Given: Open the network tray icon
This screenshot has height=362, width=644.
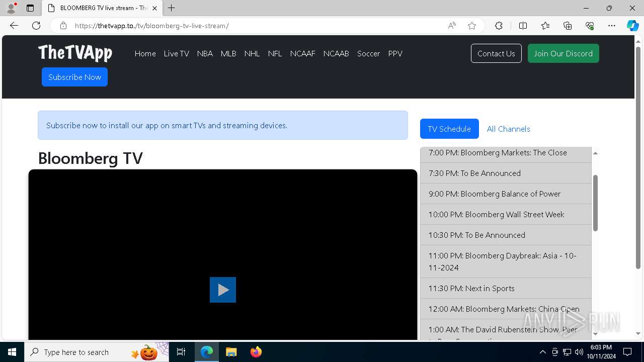Looking at the screenshot, I should tap(567, 352).
